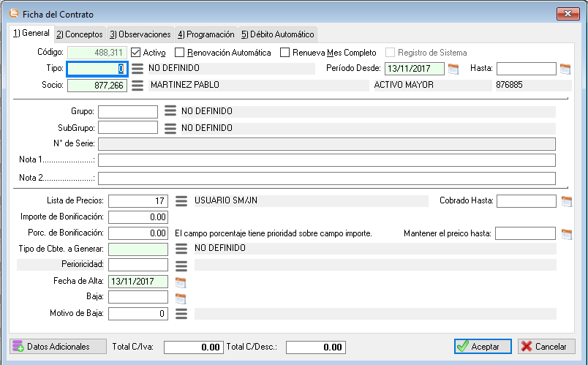Image resolution: width=588 pixels, height=365 pixels.
Task: Open calendar picker for Período Desde
Action: pyautogui.click(x=453, y=69)
